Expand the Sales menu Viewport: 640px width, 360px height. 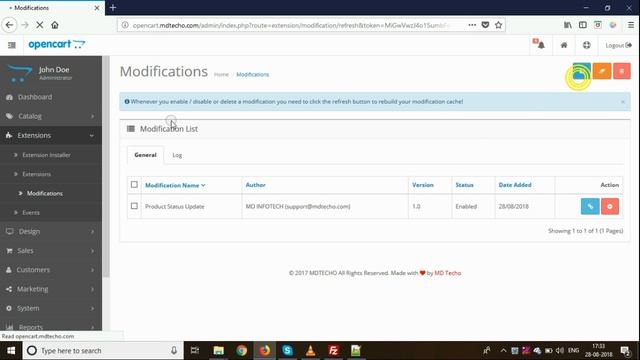51,251
